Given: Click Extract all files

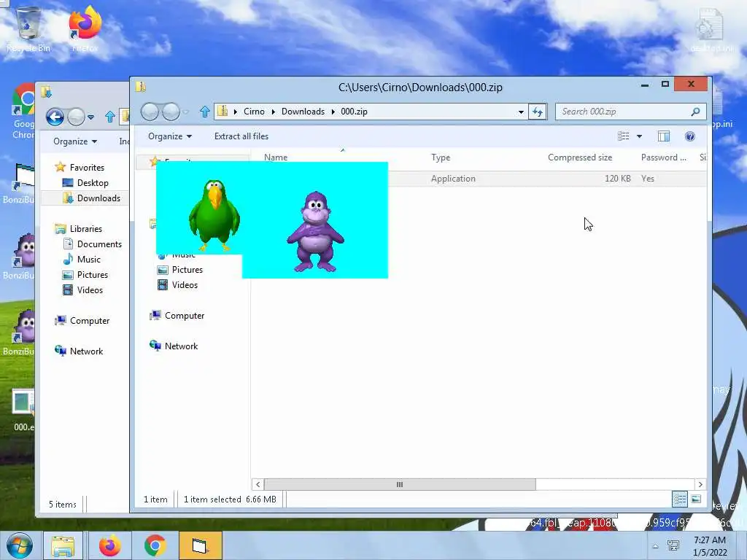Looking at the screenshot, I should coord(241,136).
